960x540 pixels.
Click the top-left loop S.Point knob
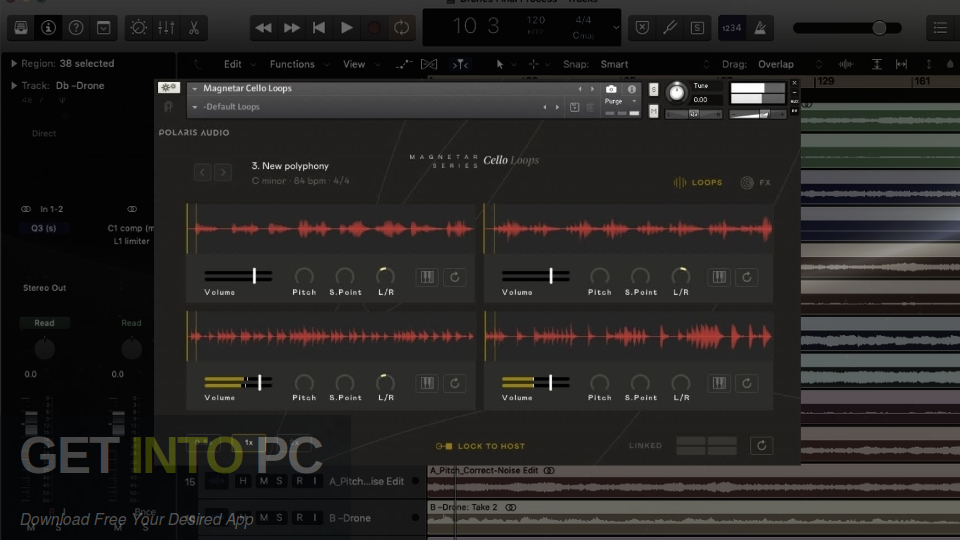pyautogui.click(x=345, y=276)
